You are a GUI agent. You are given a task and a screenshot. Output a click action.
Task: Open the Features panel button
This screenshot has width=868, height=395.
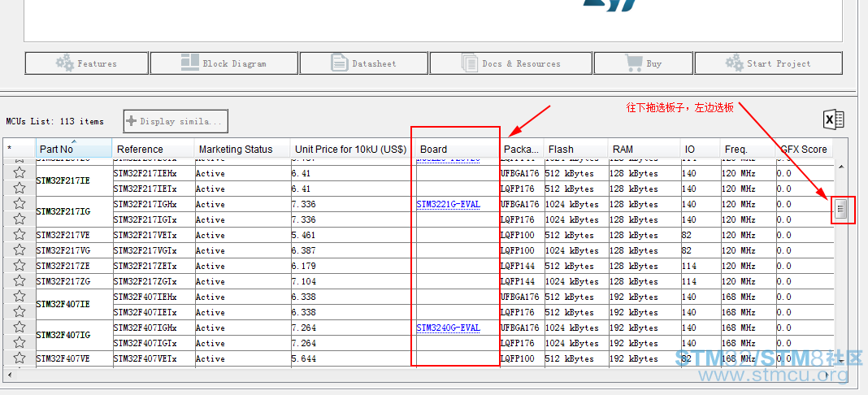coord(86,63)
